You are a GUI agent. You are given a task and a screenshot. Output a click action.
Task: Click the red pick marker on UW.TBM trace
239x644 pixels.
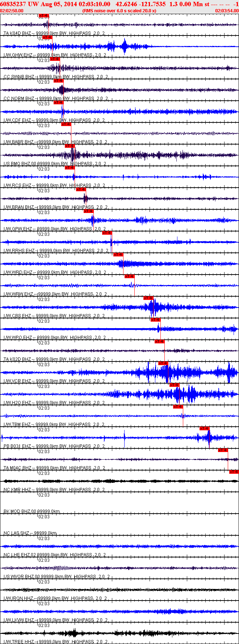(178, 407)
